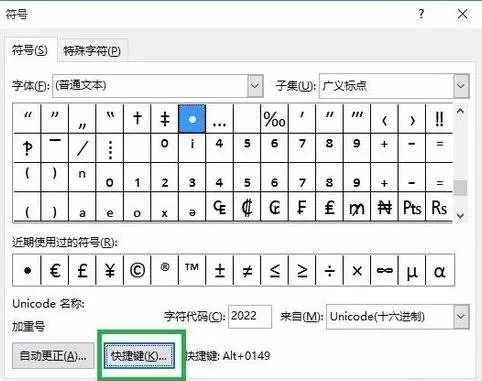Select the double exclamation ‼ symbol

click(x=439, y=119)
